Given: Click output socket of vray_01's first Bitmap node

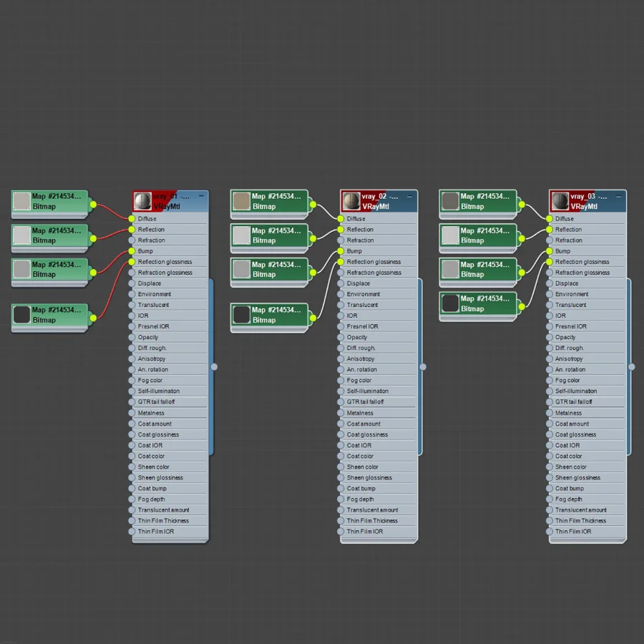Looking at the screenshot, I should click(x=93, y=205).
